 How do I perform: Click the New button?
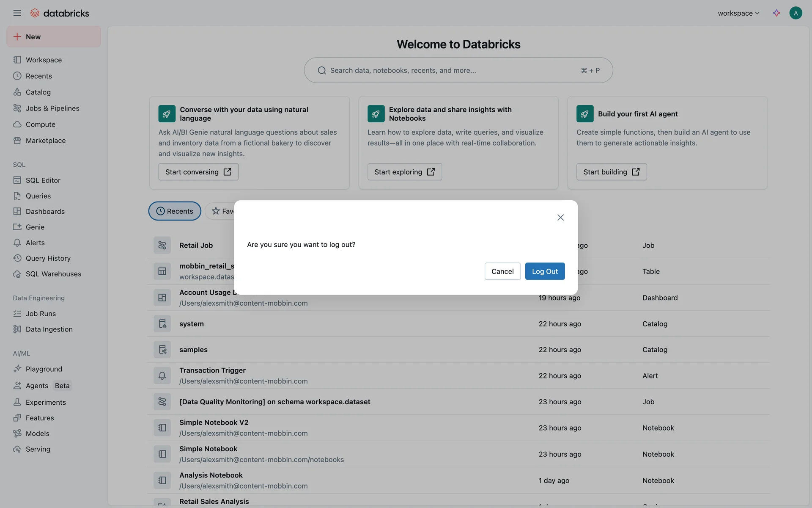click(x=54, y=37)
